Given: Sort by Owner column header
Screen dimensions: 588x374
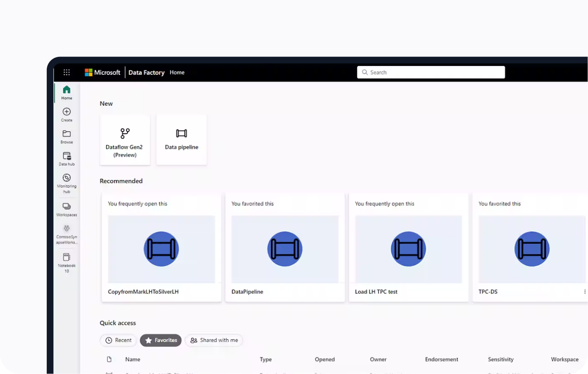Looking at the screenshot, I should pyautogui.click(x=378, y=359).
